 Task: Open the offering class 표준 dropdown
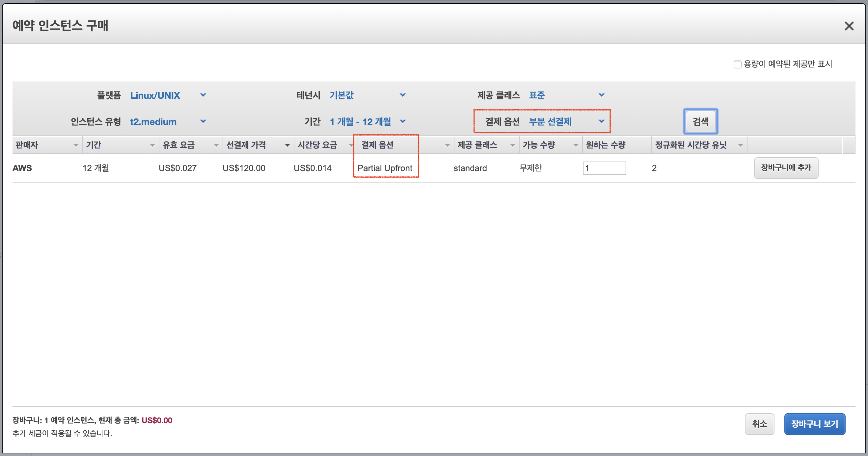pos(567,95)
